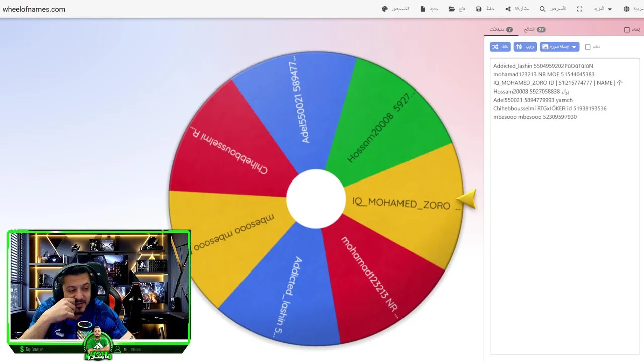Viewport: 644px width, 362px height.
Task: Select the entry line 'Chihebbousselmi RTGxJÖKER id 51938193536'
Action: [x=549, y=108]
